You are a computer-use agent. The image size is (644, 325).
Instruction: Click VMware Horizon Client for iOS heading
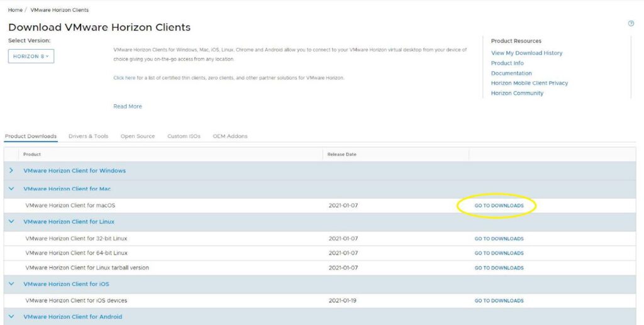(x=66, y=284)
